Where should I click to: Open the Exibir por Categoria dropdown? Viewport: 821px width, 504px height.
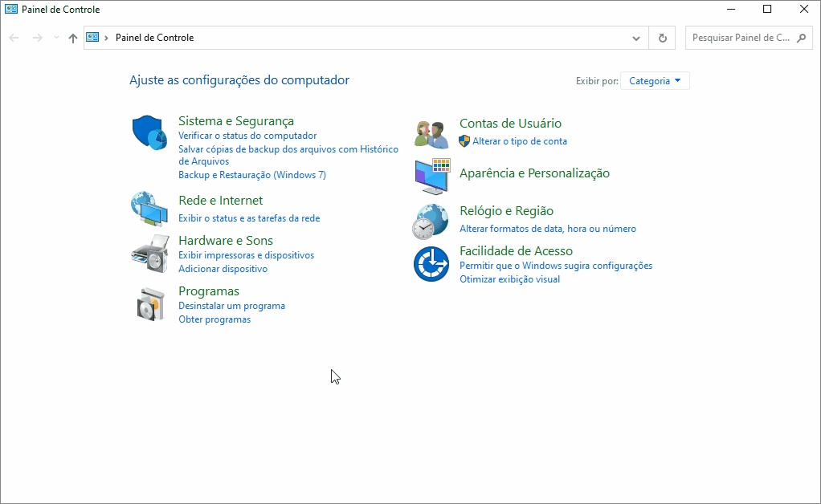[x=655, y=81]
